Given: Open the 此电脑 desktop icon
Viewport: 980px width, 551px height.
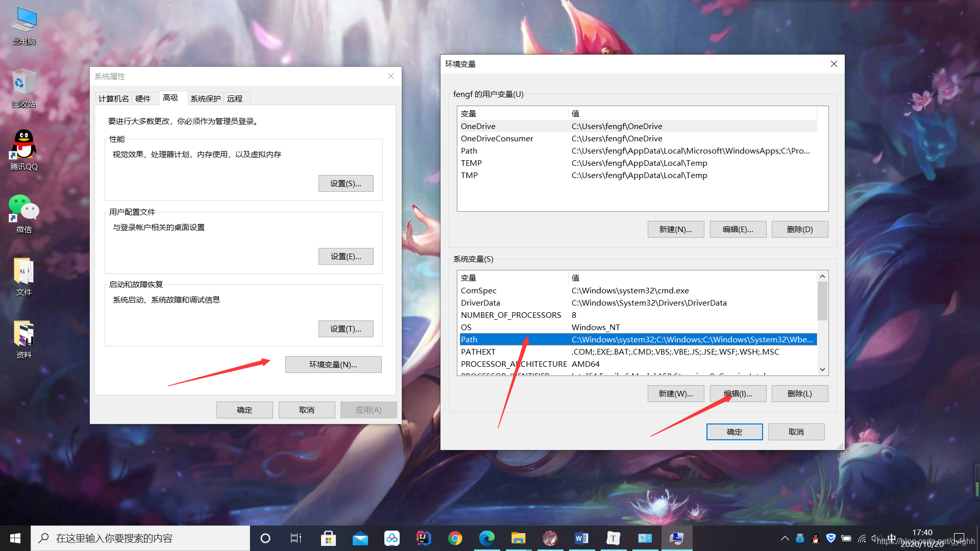Looking at the screenshot, I should pyautogui.click(x=24, y=26).
